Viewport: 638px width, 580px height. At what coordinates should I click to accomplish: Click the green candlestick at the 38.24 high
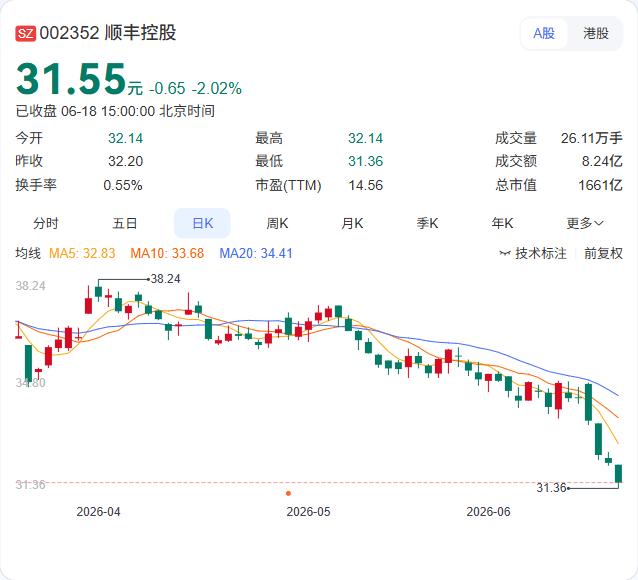pos(98,291)
